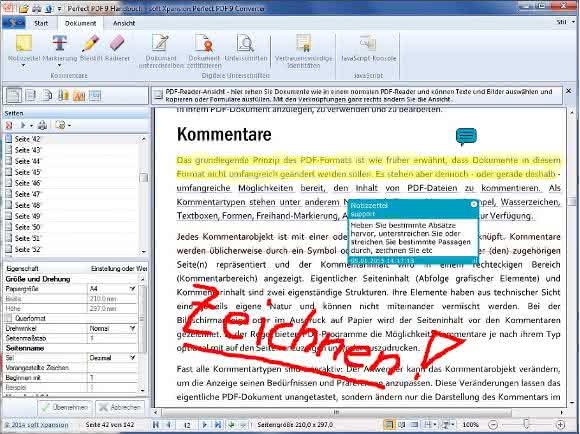Click the Abbrechen button
Viewport: 580px width, 434px height.
point(120,407)
